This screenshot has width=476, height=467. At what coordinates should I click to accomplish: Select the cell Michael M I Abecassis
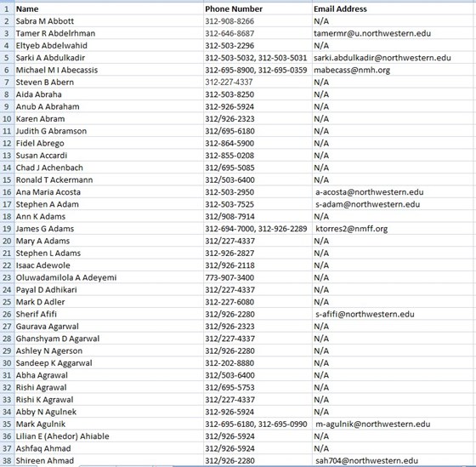tap(109, 70)
